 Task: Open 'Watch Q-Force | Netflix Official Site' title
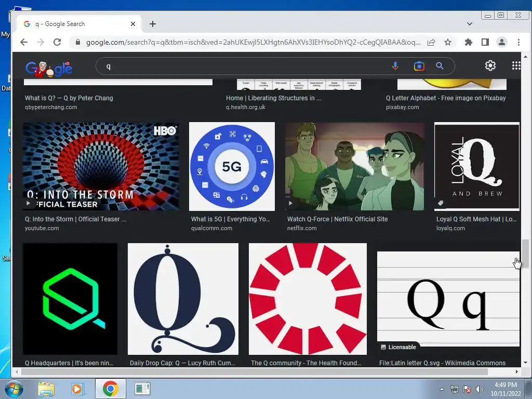point(338,219)
